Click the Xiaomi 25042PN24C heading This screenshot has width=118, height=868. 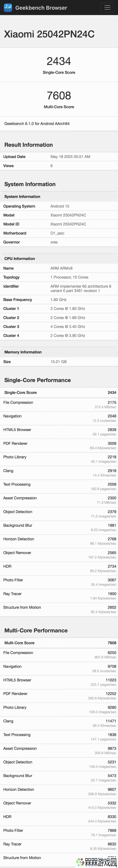pyautogui.click(x=49, y=34)
